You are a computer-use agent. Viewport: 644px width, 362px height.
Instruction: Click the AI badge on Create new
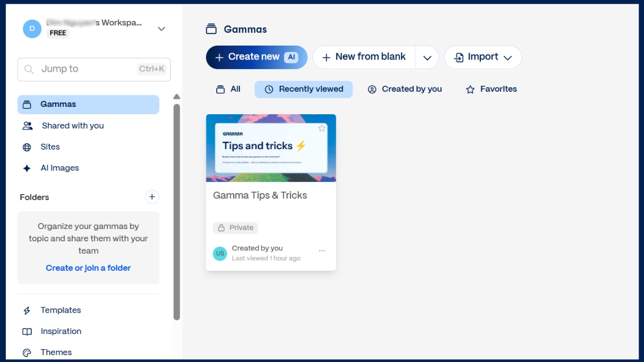tap(291, 57)
